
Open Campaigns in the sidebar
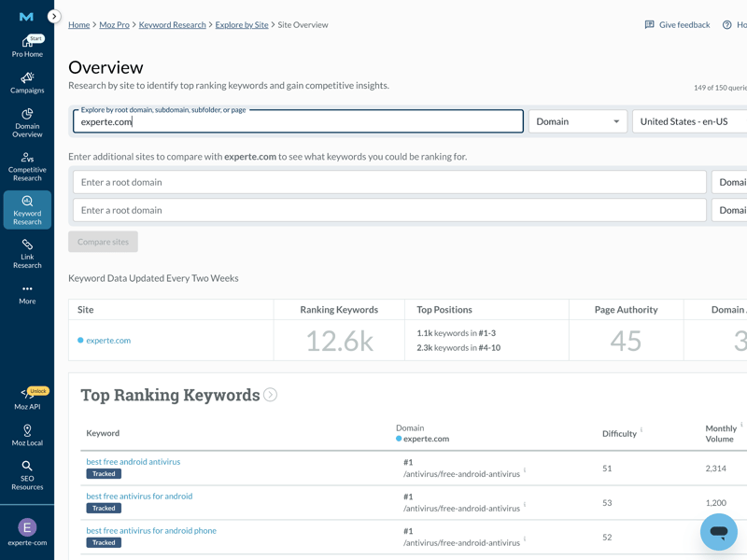[27, 83]
